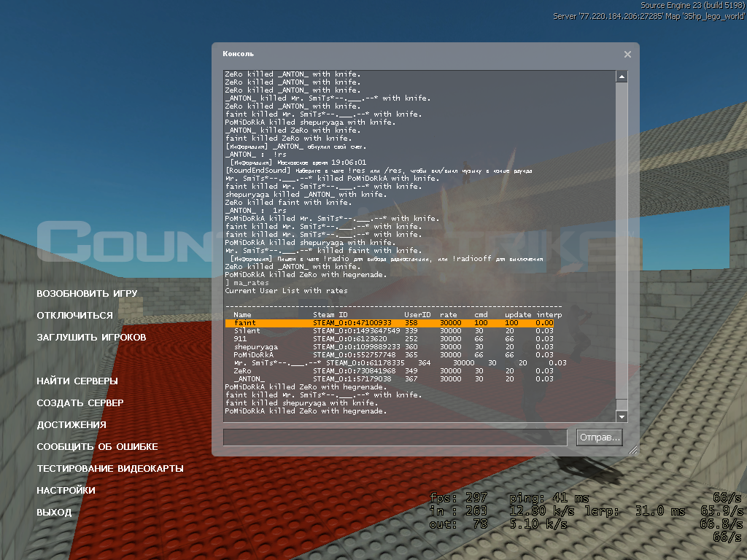Click the Отправ... submit button
Viewport: 747px width, 560px height.
point(600,437)
